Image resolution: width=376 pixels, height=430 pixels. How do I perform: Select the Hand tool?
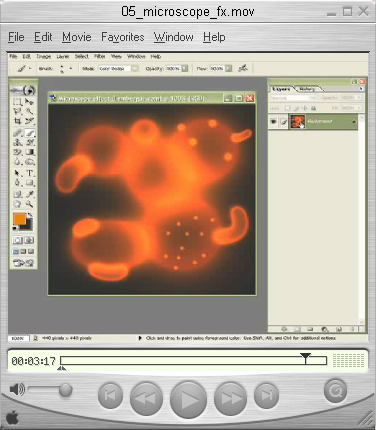tap(17, 204)
